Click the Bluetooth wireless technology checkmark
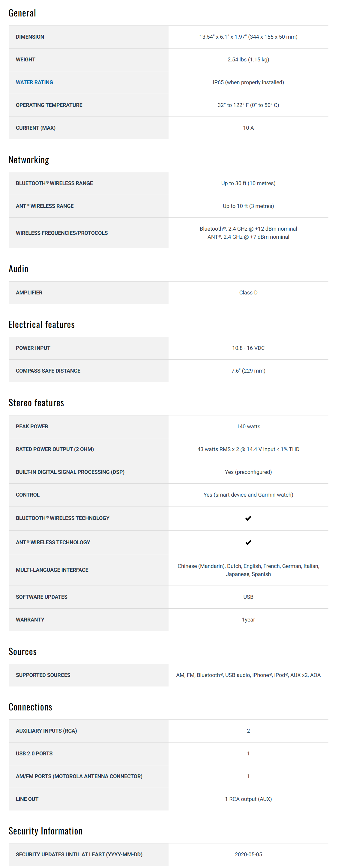This screenshot has height=868, width=341. (x=248, y=518)
